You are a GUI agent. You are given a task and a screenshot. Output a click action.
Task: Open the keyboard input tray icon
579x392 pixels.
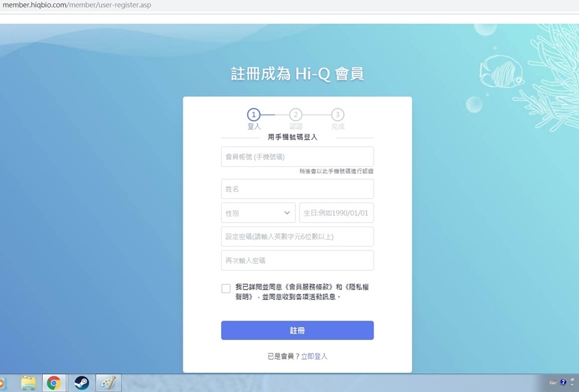[x=553, y=383]
